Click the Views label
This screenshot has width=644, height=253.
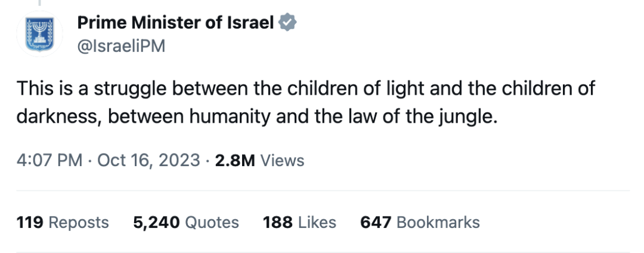coord(283,161)
